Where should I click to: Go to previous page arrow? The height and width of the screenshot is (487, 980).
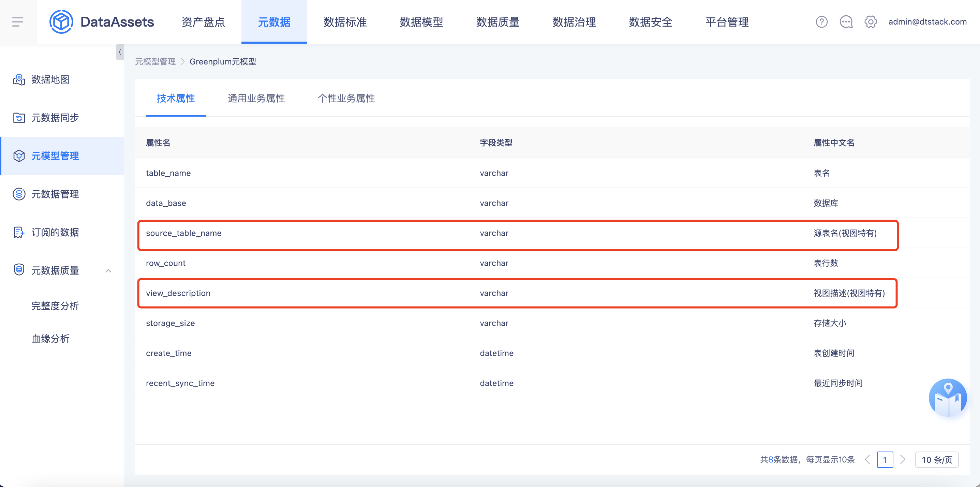tap(867, 460)
